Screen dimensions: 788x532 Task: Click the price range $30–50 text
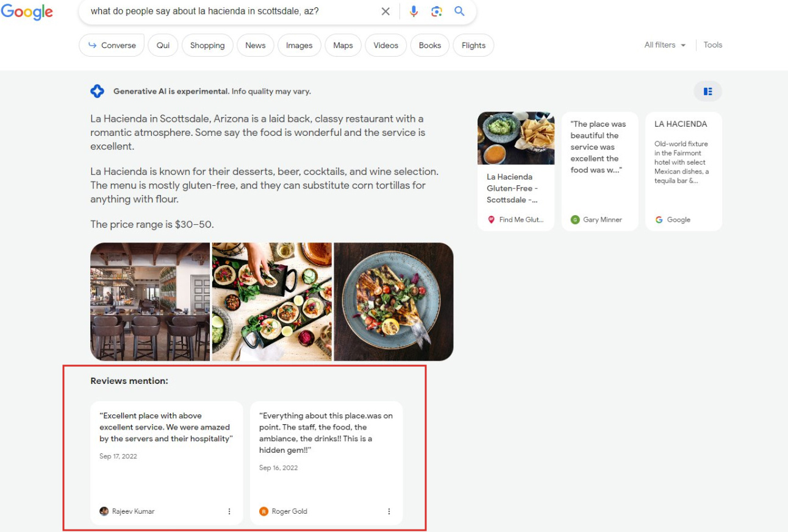pos(152,224)
